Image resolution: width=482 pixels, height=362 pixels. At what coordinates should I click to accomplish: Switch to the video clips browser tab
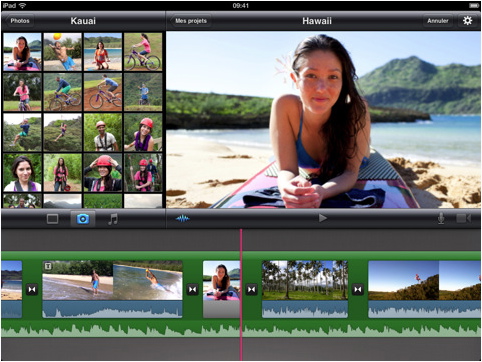52,219
